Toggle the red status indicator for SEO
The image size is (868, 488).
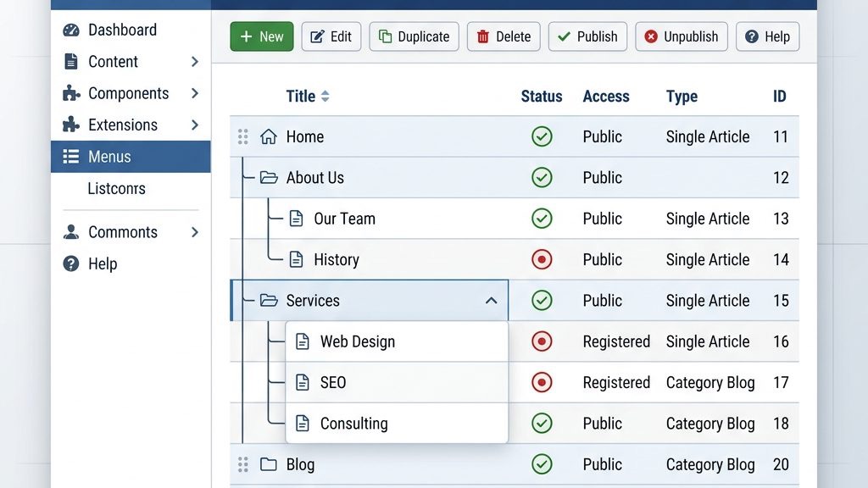pyautogui.click(x=542, y=382)
